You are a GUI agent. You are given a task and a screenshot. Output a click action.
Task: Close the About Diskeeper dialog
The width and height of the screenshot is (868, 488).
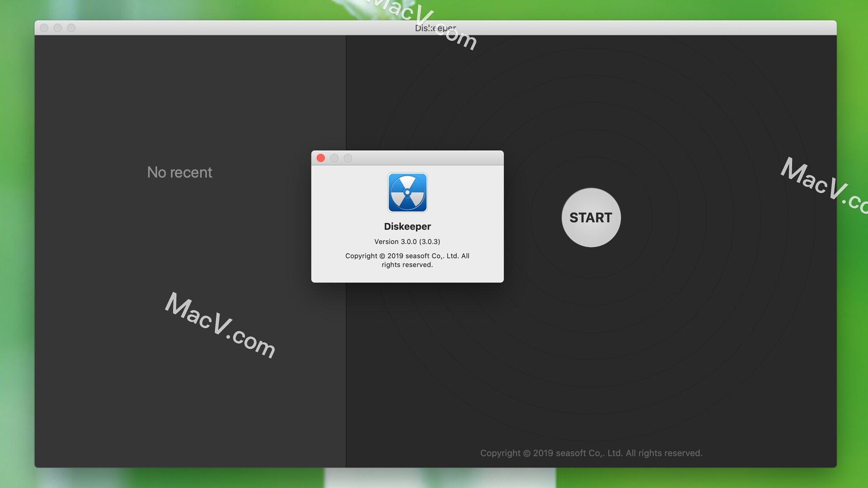click(321, 158)
